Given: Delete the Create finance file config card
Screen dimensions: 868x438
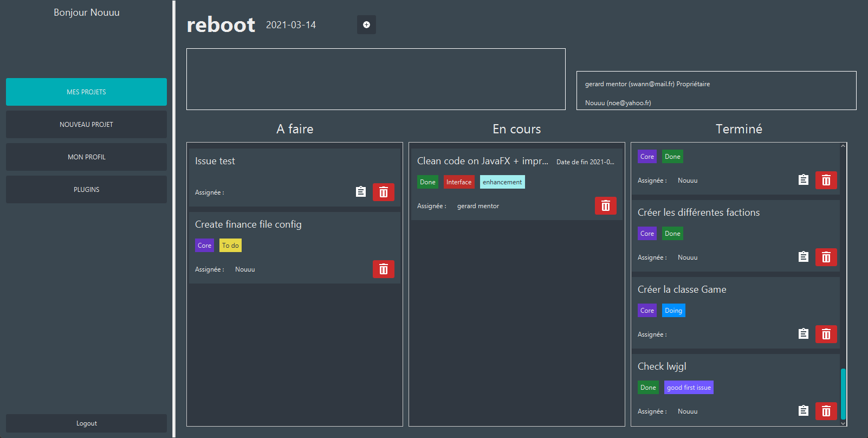Looking at the screenshot, I should [384, 269].
